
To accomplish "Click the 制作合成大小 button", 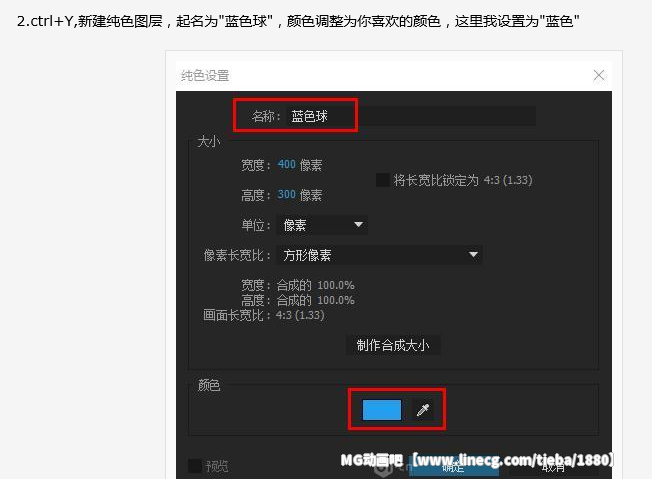I will [393, 345].
